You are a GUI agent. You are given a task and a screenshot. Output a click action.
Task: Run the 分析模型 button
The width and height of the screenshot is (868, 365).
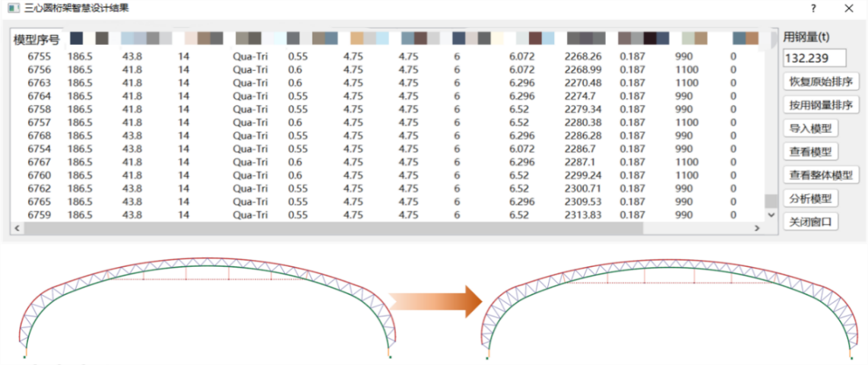click(x=810, y=198)
